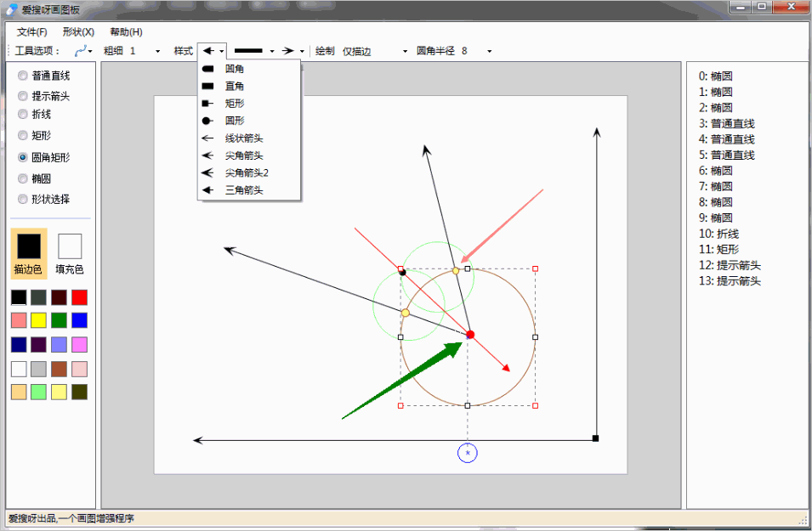This screenshot has width=812, height=531.
Task: Select 矩形 tool radio button
Action: tap(23, 136)
